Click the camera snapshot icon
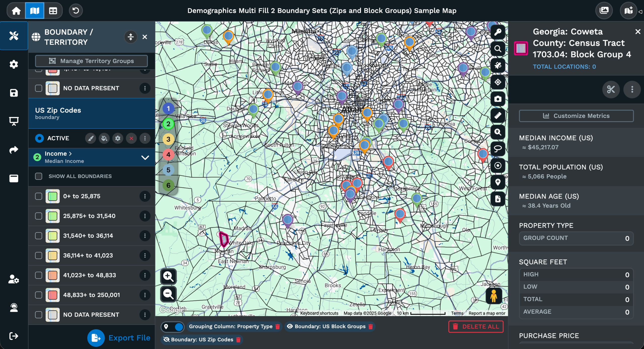 coord(498,99)
